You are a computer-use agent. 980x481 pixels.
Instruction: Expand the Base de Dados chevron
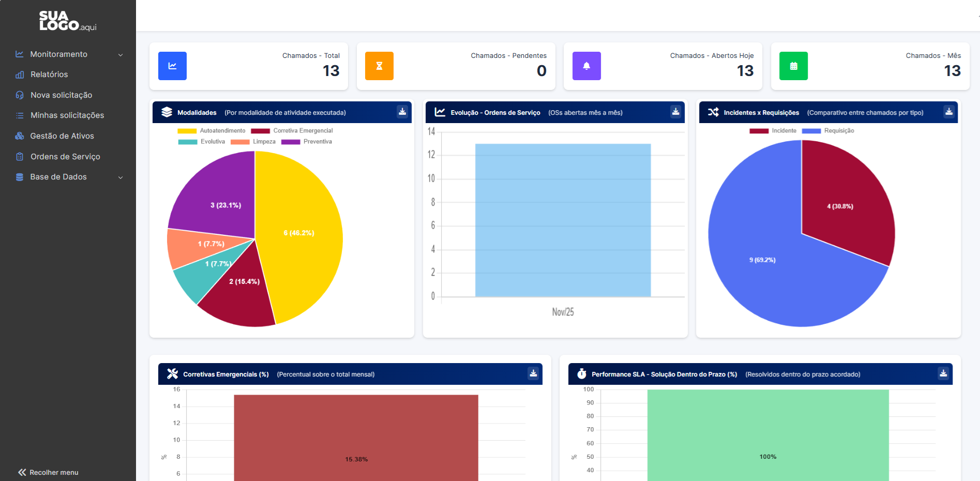[x=120, y=177]
